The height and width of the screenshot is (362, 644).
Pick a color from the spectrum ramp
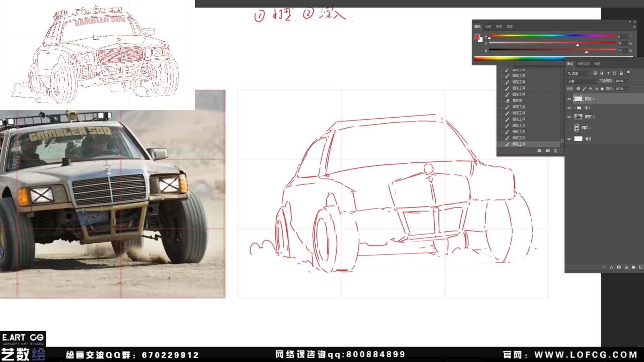pos(519,58)
